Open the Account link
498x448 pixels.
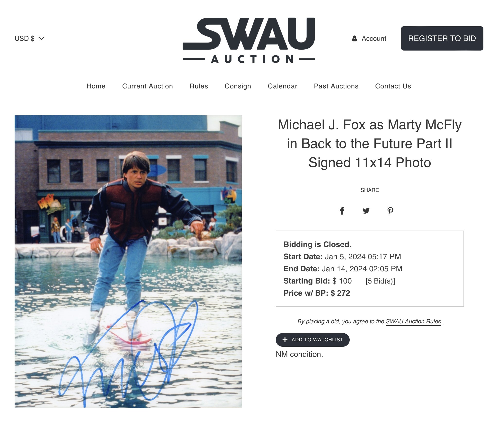pos(373,38)
